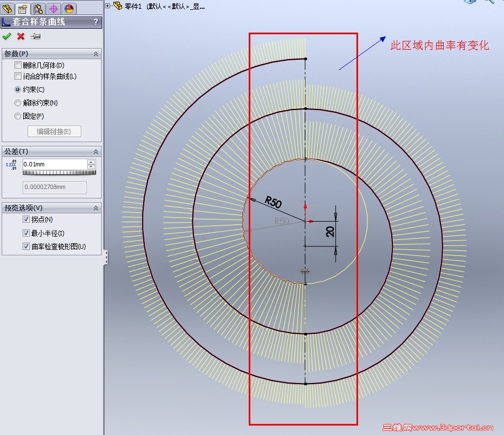Click the 套合样条曲线 panel title
504x435 pixels.
[x=39, y=22]
